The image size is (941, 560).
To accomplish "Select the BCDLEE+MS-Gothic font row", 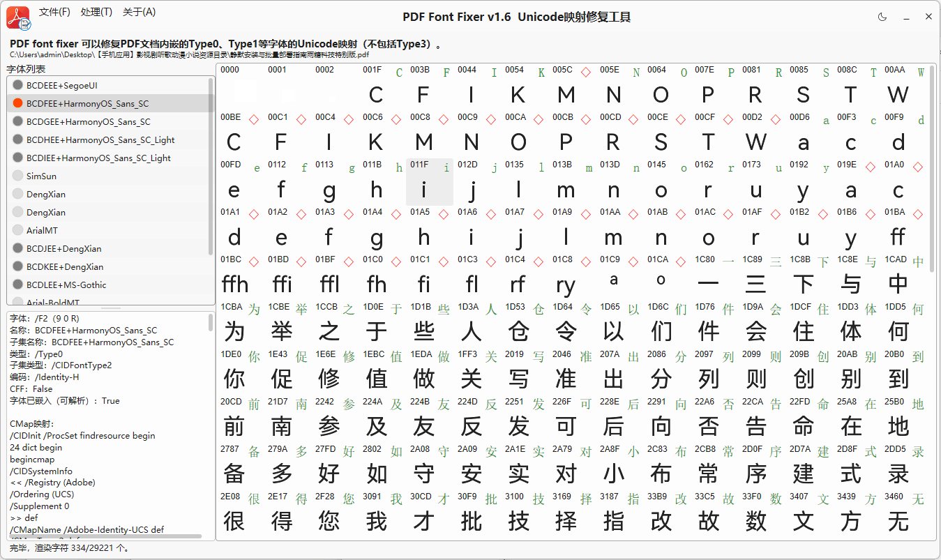I will pyautogui.click(x=107, y=285).
